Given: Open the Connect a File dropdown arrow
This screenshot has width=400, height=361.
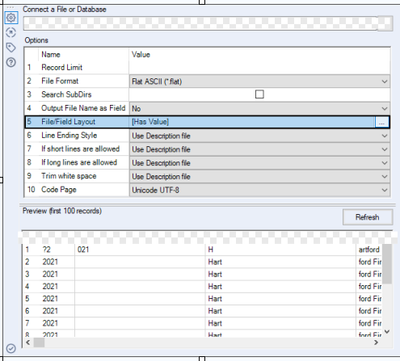Looking at the screenshot, I should pyautogui.click(x=386, y=23).
